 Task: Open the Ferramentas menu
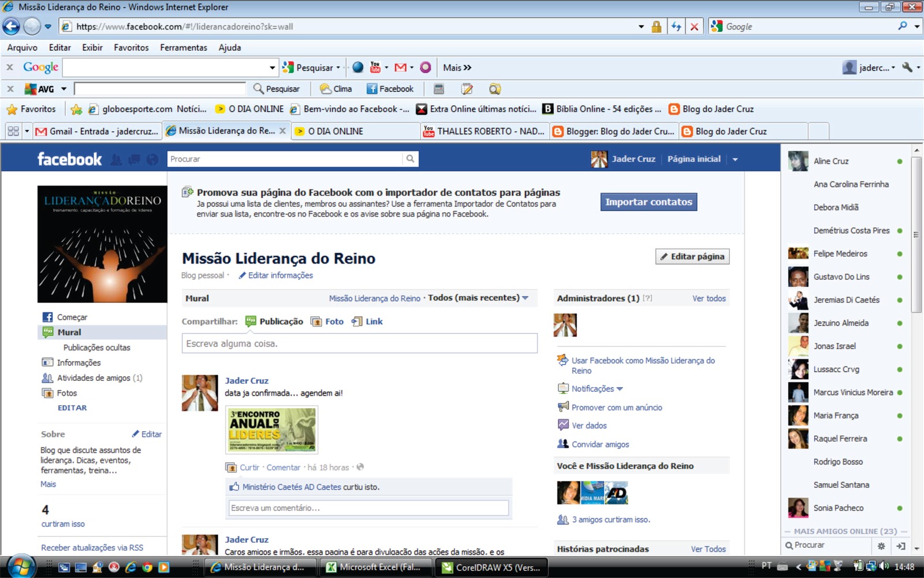tap(184, 47)
